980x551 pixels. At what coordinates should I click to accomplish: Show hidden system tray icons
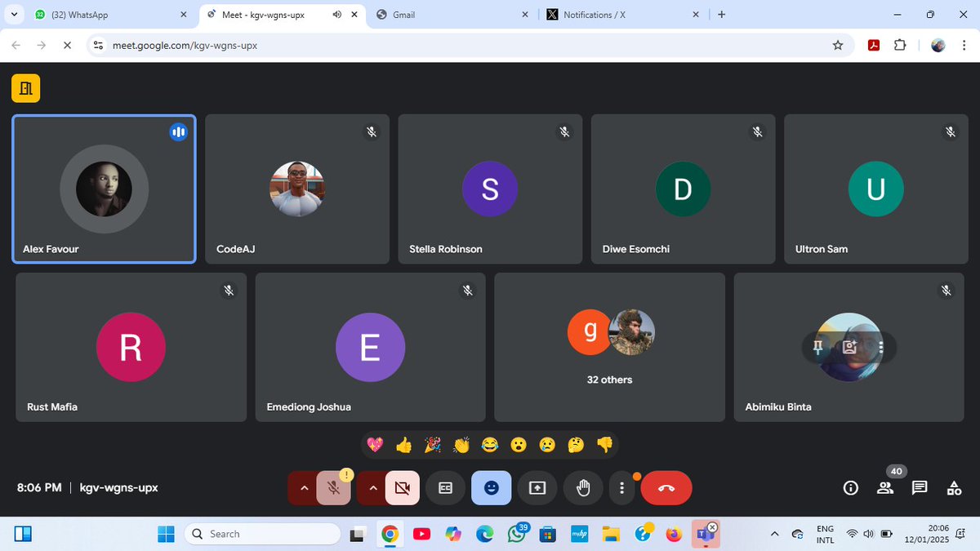pos(774,534)
